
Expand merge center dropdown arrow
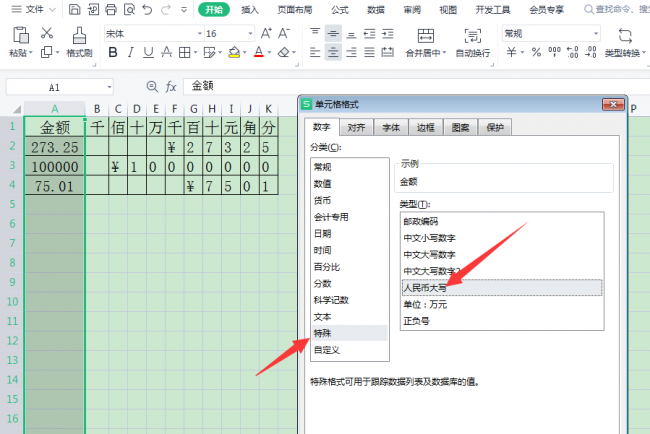pos(444,53)
